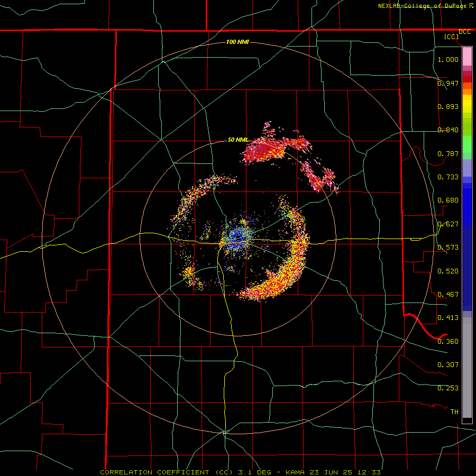Click the 0.893 legend value
The height and width of the screenshot is (476, 476).
tap(448, 106)
